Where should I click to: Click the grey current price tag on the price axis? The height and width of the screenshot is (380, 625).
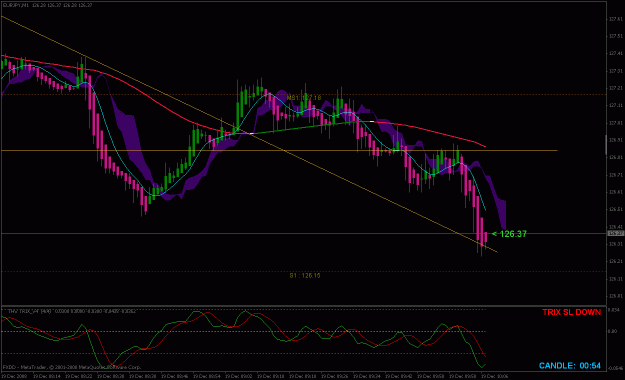(x=615, y=233)
